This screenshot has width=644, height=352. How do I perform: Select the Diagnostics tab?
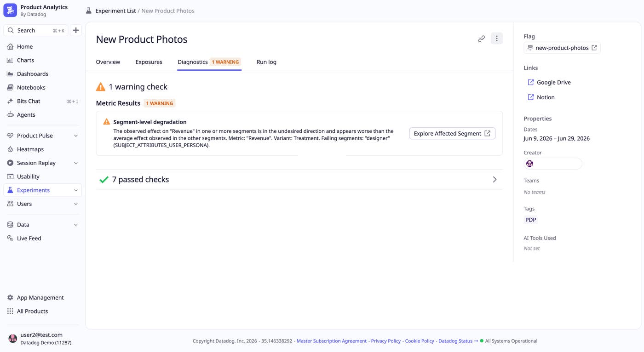[x=209, y=62]
